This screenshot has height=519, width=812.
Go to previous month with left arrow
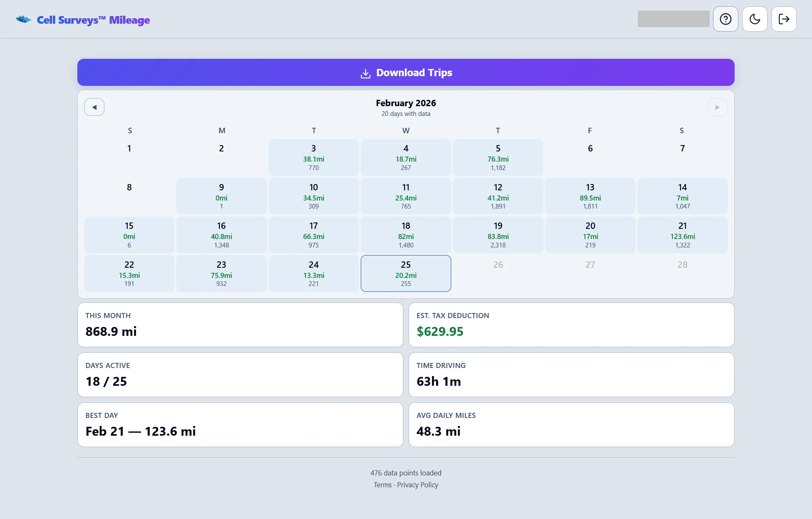point(94,107)
